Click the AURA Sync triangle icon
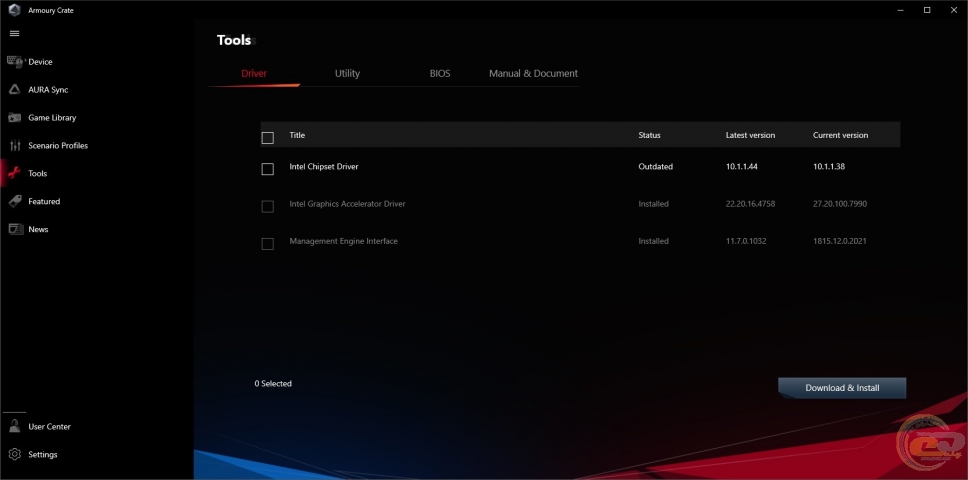968x480 pixels. click(15, 89)
